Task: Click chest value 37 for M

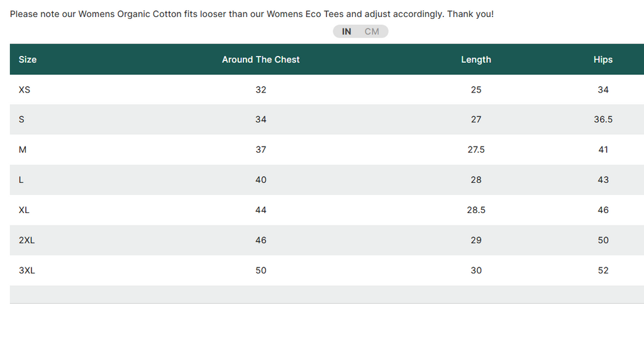Action: coord(261,150)
